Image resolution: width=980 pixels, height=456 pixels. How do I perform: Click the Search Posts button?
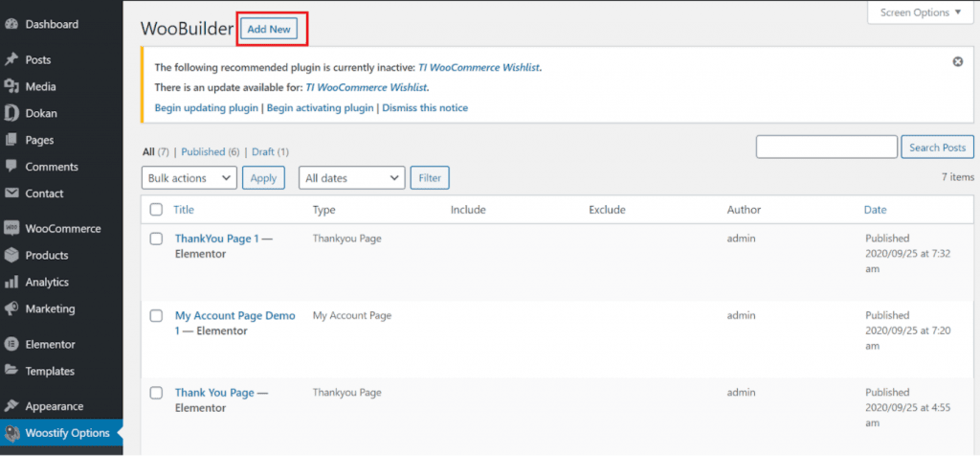tap(937, 147)
